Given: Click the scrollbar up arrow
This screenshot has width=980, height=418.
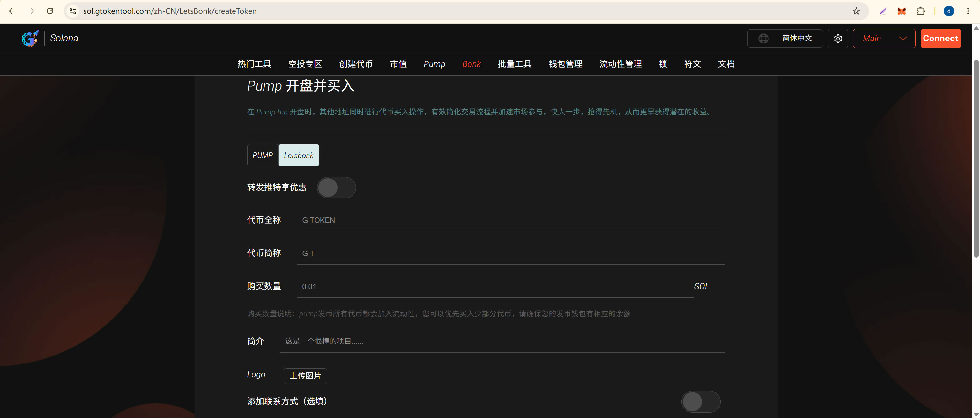Looking at the screenshot, I should coord(976,28).
